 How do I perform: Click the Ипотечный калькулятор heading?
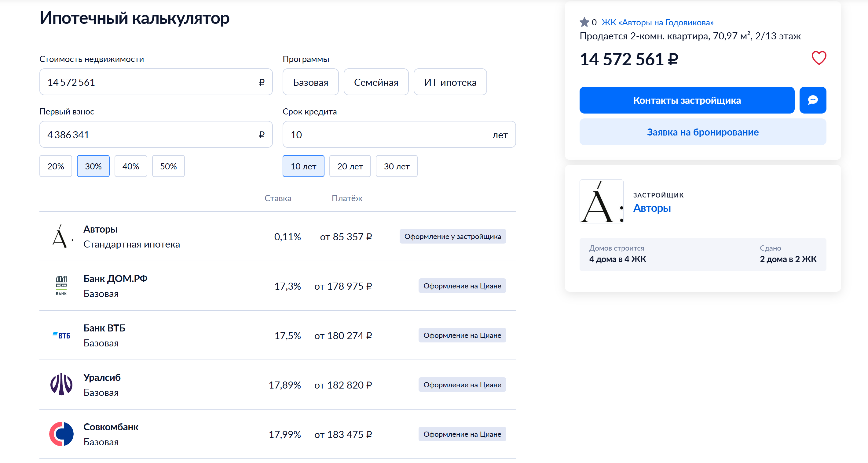pos(134,18)
